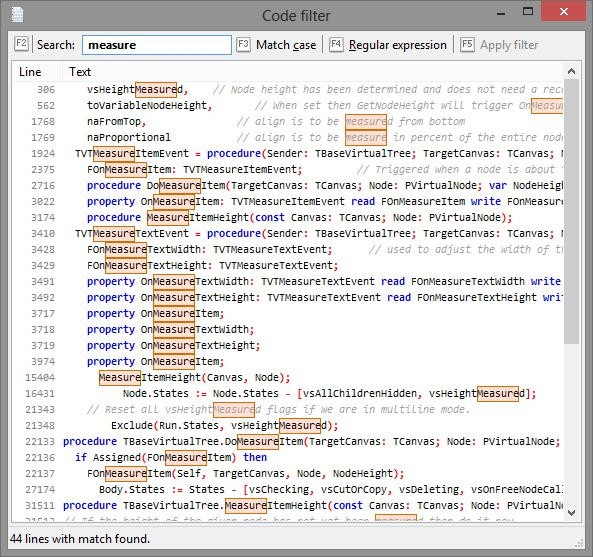
Task: Minimize the Code filter window
Action: point(501,13)
